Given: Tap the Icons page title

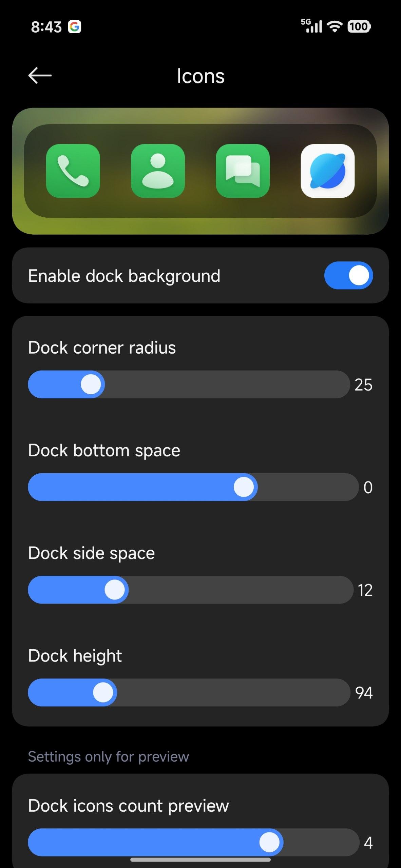Looking at the screenshot, I should [x=200, y=76].
